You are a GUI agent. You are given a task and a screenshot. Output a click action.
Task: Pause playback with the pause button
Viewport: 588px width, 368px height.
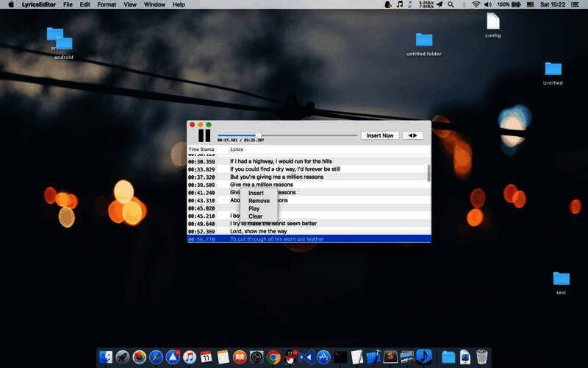(204, 135)
